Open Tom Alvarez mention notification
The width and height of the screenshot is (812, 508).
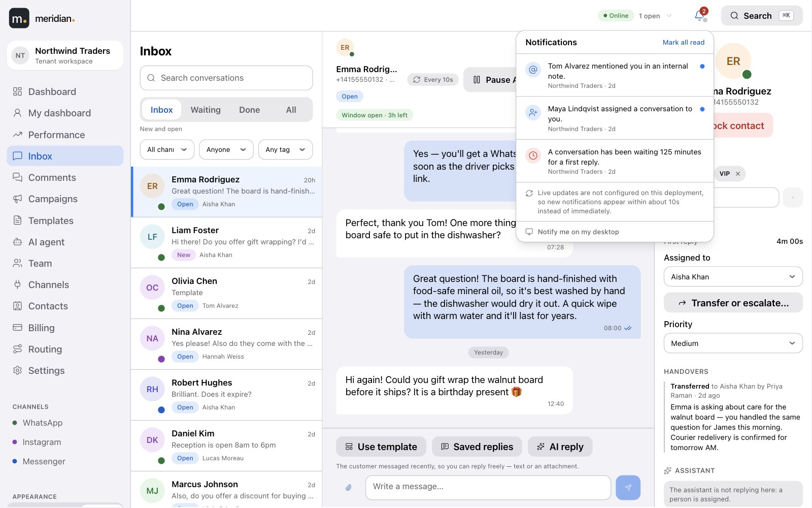pos(615,75)
